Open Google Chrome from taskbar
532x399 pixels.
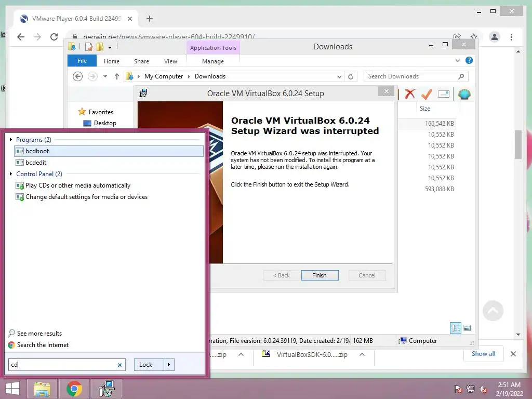pos(74,389)
